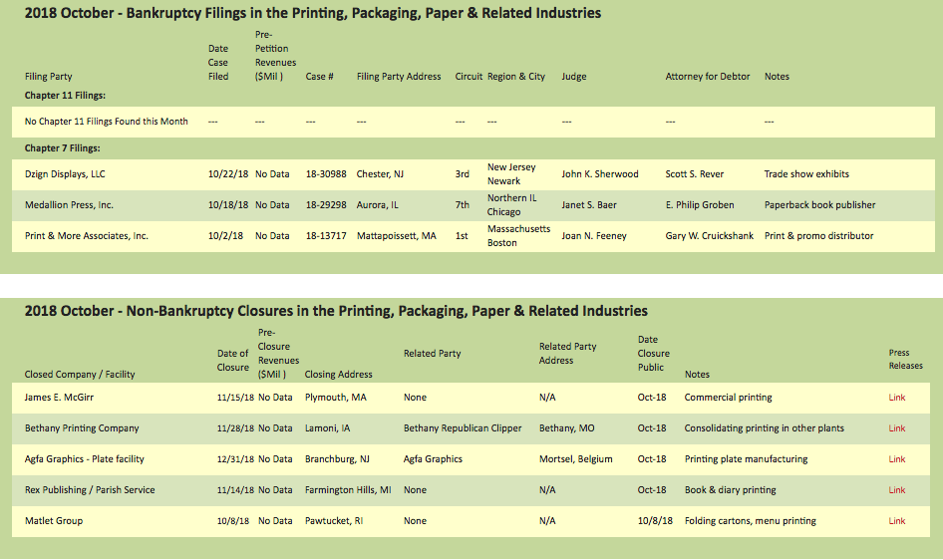The height and width of the screenshot is (560, 943).
Task: Click the Attorney for Debtor column header
Action: point(707,77)
